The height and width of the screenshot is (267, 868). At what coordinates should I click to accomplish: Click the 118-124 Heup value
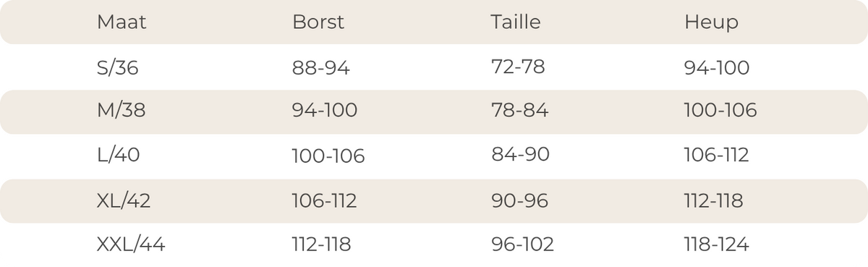[717, 245]
